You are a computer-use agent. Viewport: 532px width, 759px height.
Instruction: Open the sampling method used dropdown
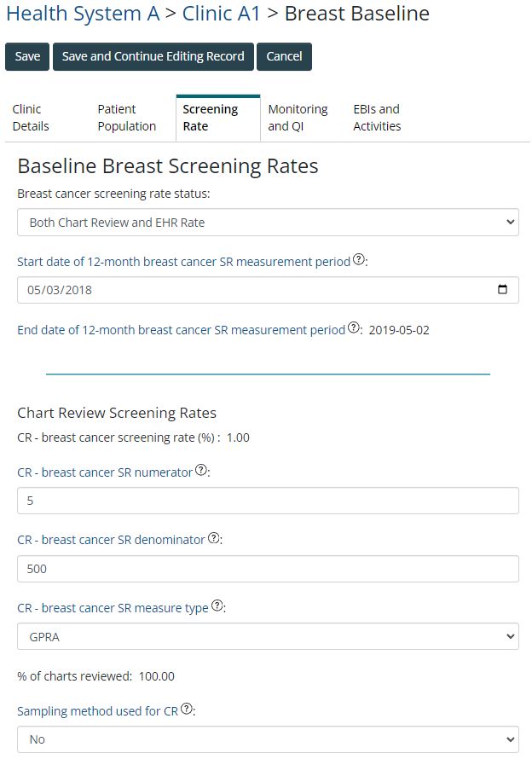tap(268, 739)
